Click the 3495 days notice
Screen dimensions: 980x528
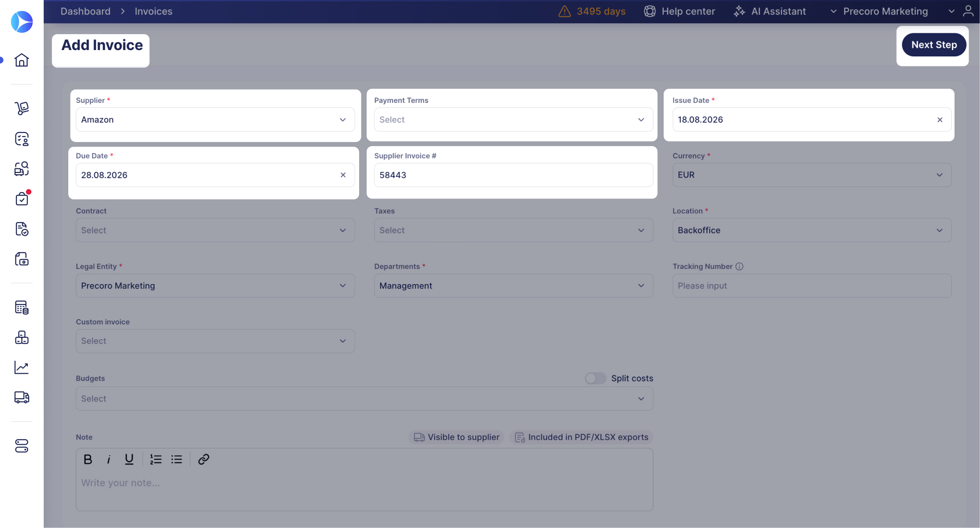pyautogui.click(x=601, y=11)
